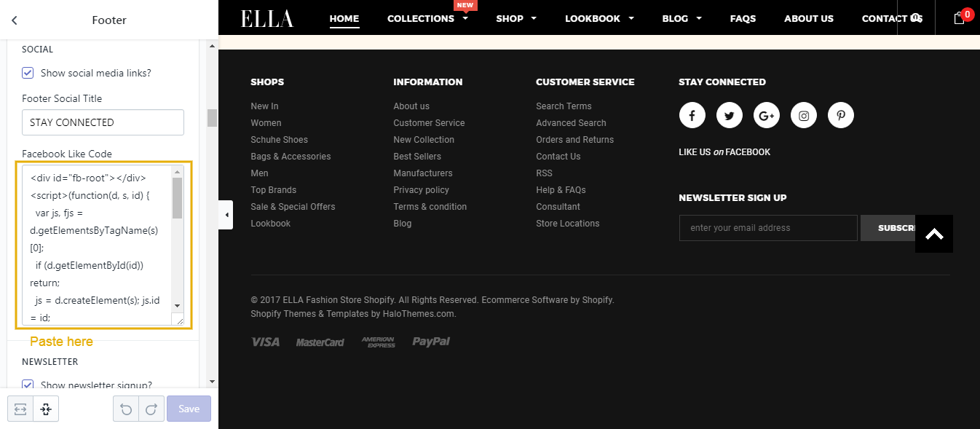Open the Schuhe Shoes footer link
980x429 pixels.
coord(280,140)
